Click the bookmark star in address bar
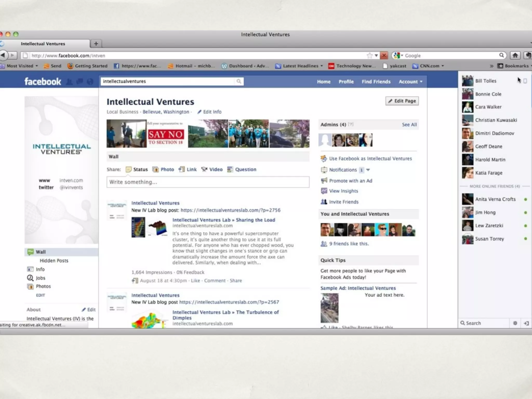The image size is (532, 399). [369, 55]
